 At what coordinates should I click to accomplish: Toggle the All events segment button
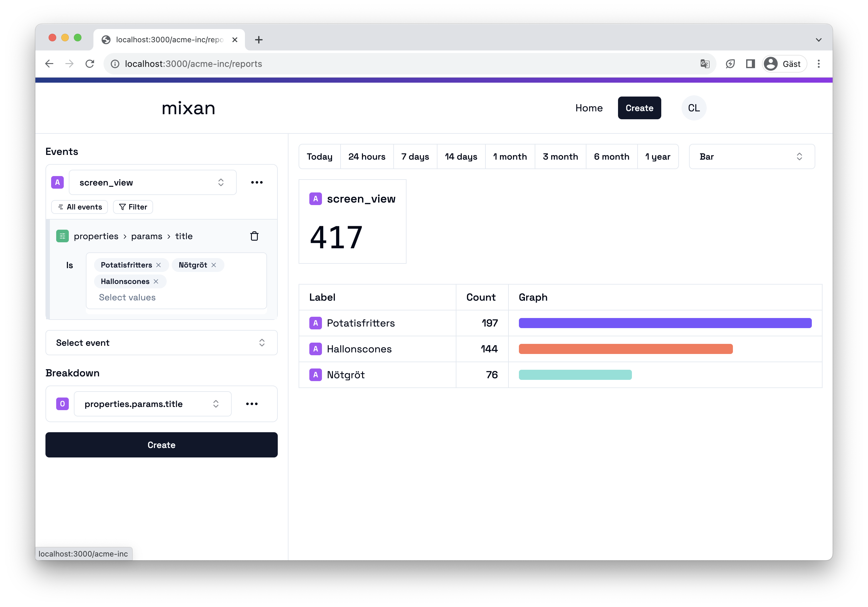click(x=80, y=207)
